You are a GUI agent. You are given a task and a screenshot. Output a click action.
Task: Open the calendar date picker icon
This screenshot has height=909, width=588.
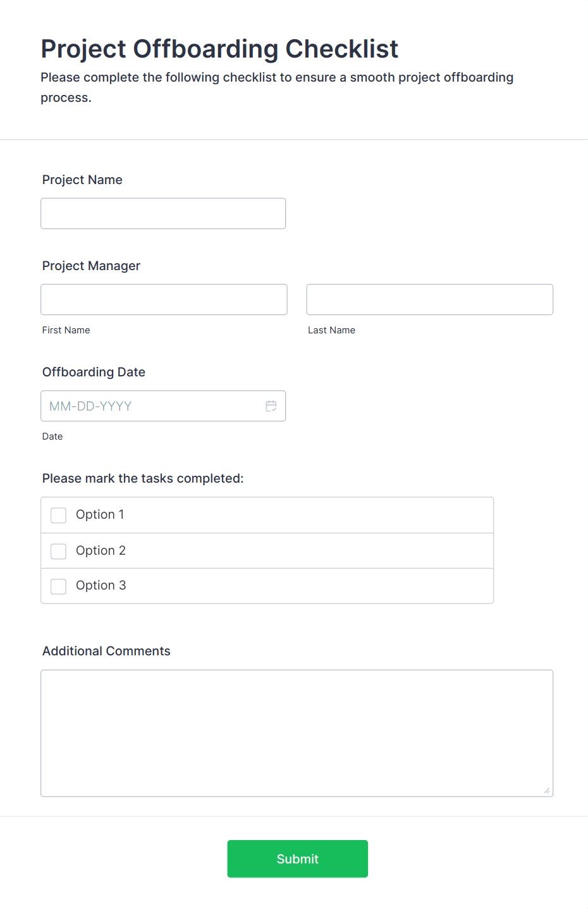[x=271, y=406]
